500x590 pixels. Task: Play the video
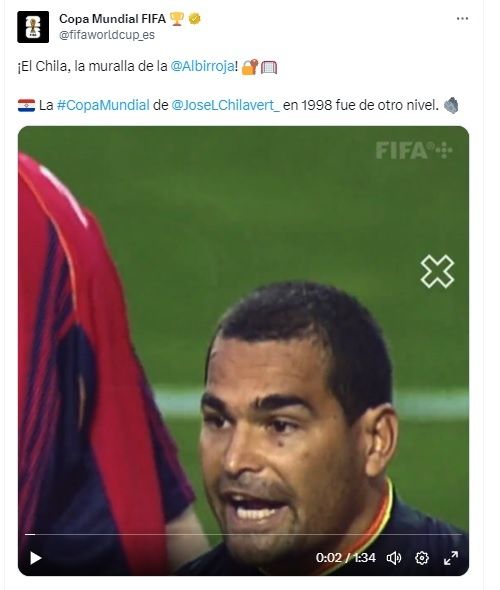click(x=35, y=558)
